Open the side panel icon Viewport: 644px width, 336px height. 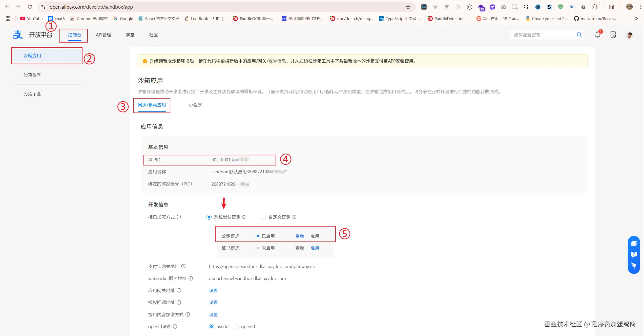(612, 7)
